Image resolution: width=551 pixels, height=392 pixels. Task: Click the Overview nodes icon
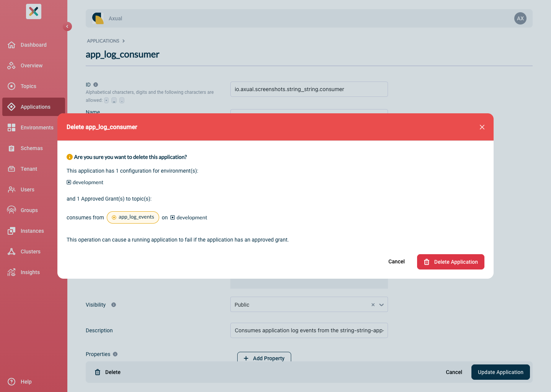[11, 65]
